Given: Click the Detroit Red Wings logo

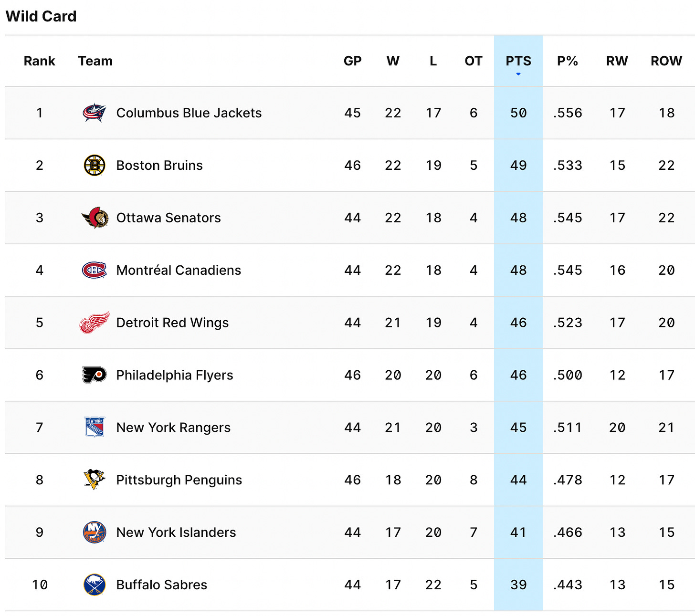Looking at the screenshot, I should (x=95, y=323).
